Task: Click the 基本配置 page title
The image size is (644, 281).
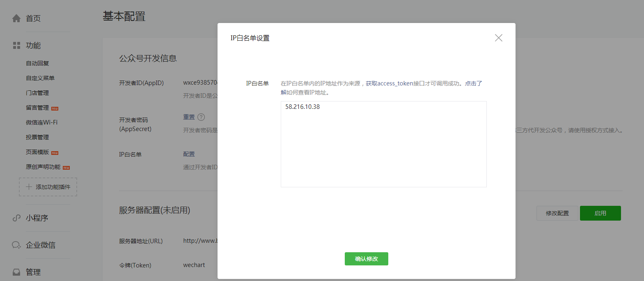Action: 124,16
